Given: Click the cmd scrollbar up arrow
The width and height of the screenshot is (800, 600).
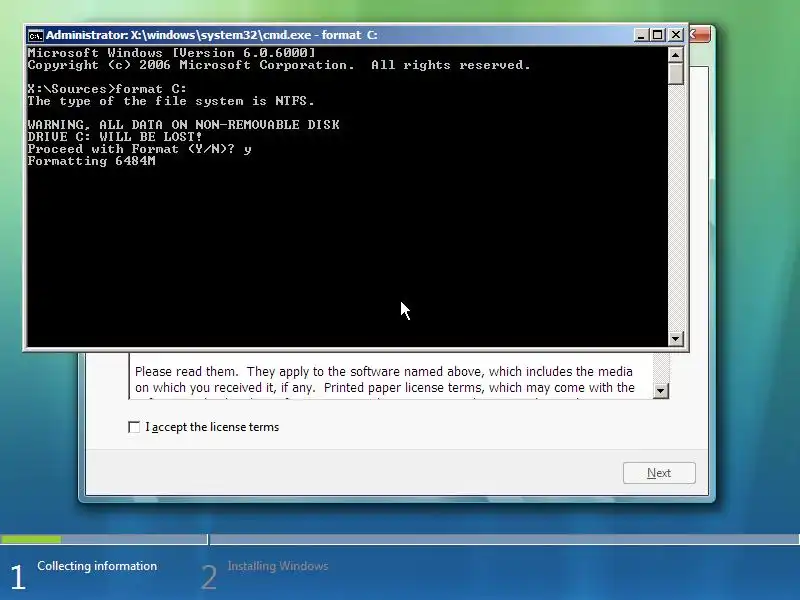Looking at the screenshot, I should (x=676, y=55).
